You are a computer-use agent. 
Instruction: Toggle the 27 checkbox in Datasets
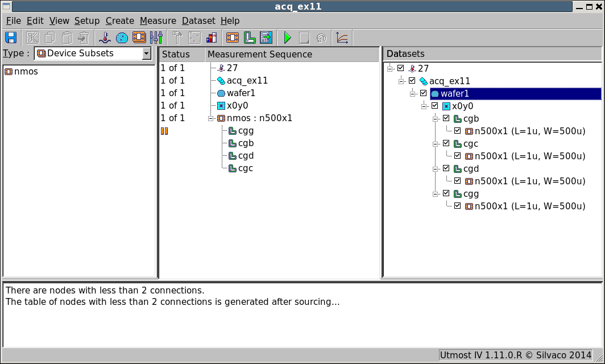pos(400,68)
